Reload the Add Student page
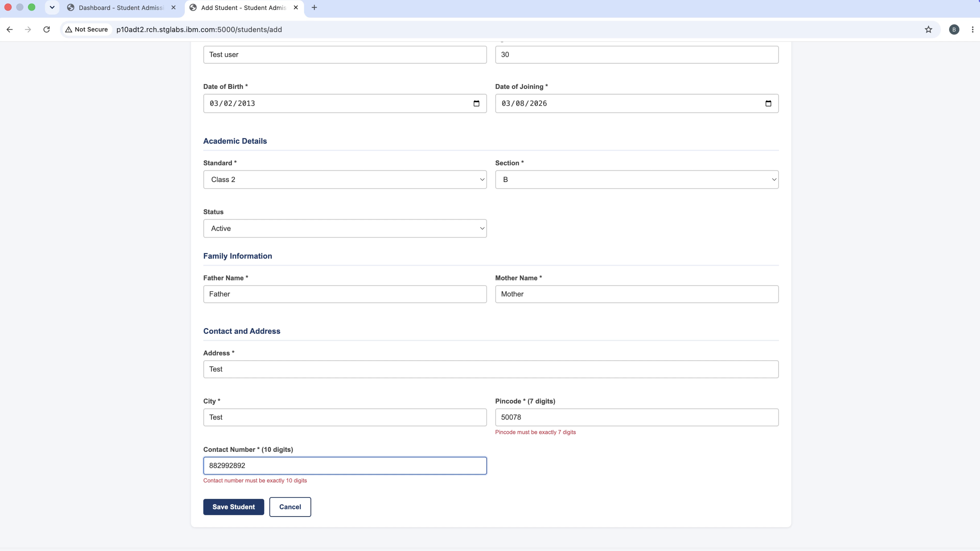980x551 pixels. click(47, 29)
